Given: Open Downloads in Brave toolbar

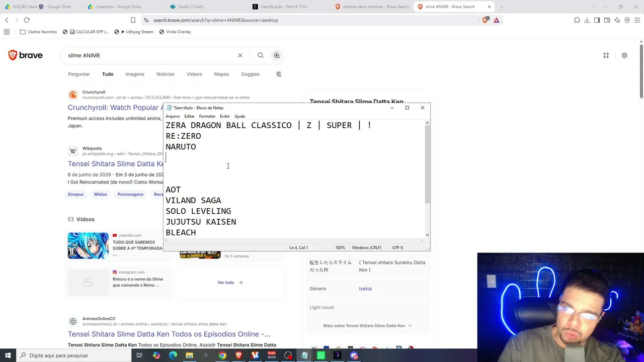Looking at the screenshot, I should pyautogui.click(x=587, y=20).
